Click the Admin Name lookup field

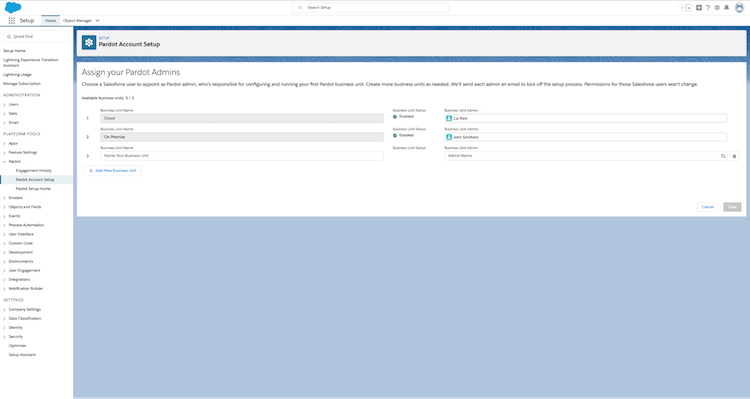tap(585, 156)
